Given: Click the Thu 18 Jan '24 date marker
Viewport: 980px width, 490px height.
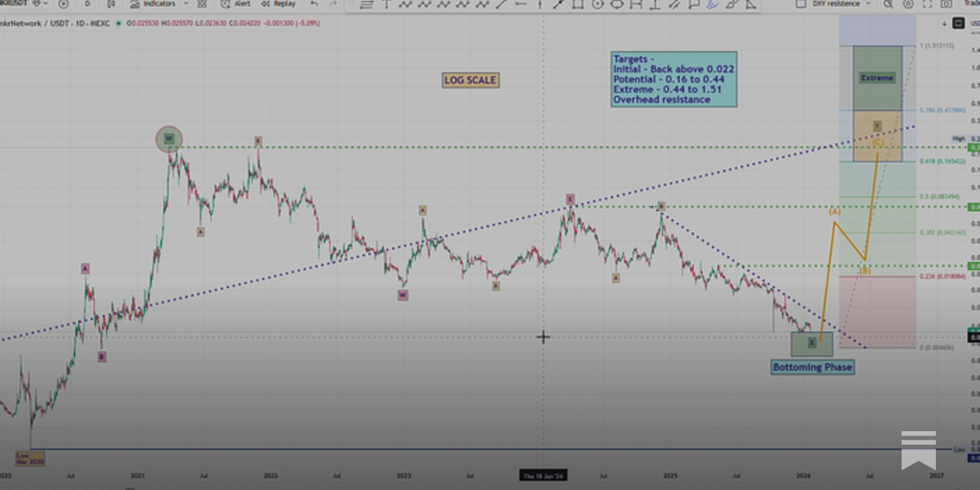Looking at the screenshot, I should pos(543,476).
